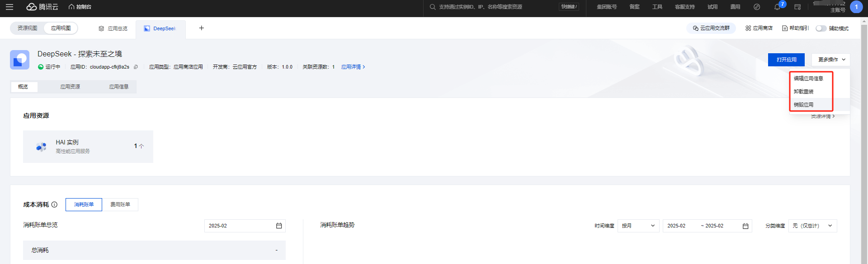Screen dimensions: 868x264
Task: Open the 应用商店
Action: click(x=759, y=28)
